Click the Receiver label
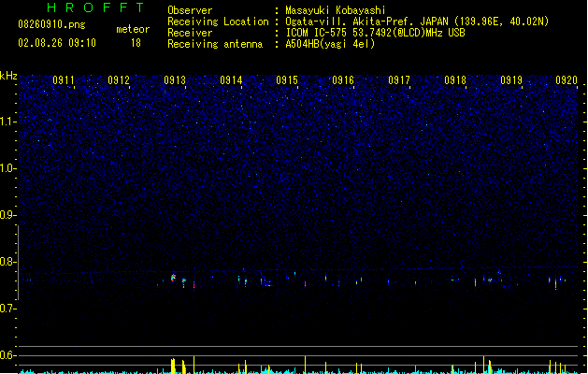 coord(190,33)
